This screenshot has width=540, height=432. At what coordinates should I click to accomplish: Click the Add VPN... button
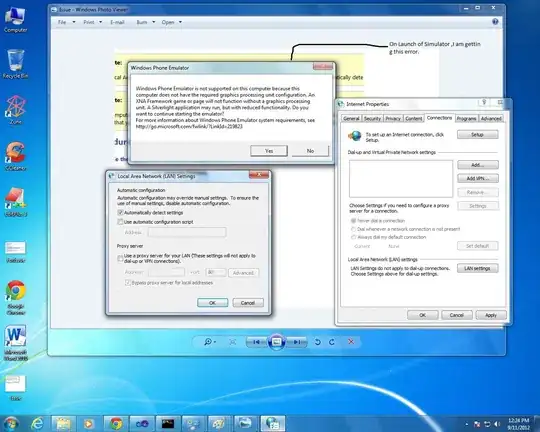click(478, 178)
